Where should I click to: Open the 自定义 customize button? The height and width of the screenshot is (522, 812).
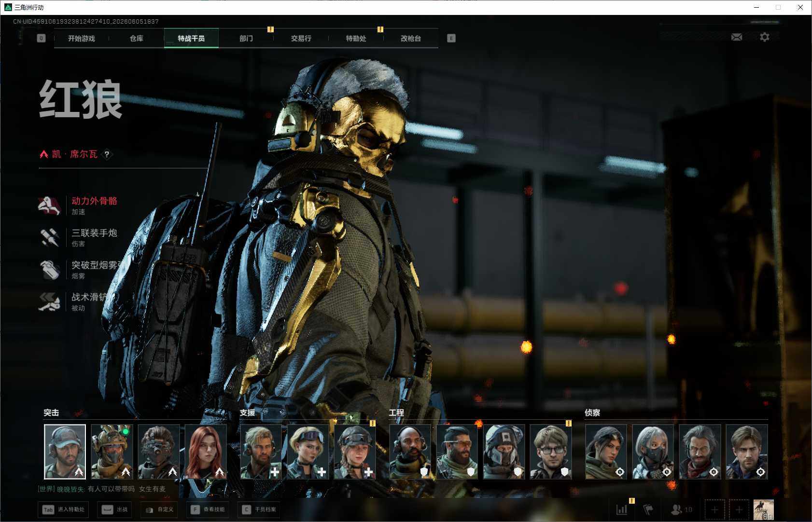pyautogui.click(x=159, y=509)
